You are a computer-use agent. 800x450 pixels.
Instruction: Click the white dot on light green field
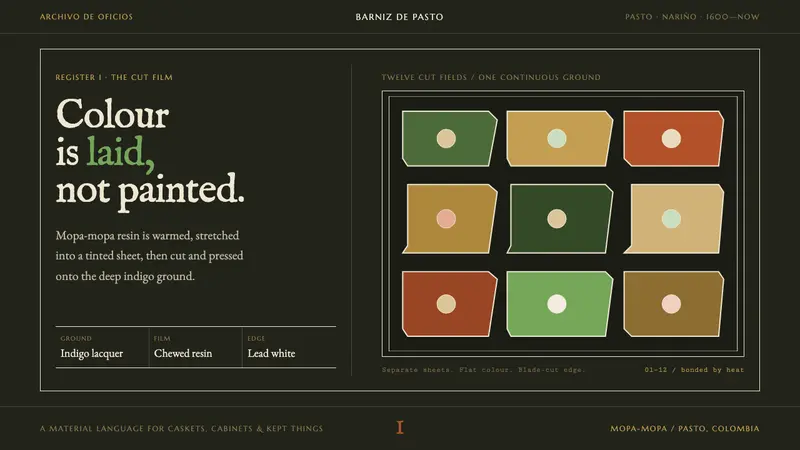coord(557,304)
